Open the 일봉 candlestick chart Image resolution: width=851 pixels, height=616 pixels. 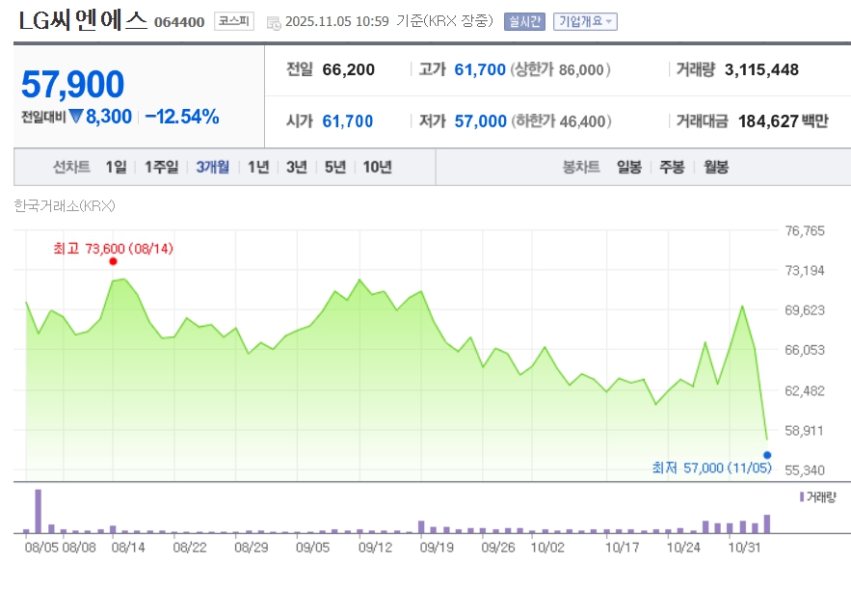pos(629,167)
